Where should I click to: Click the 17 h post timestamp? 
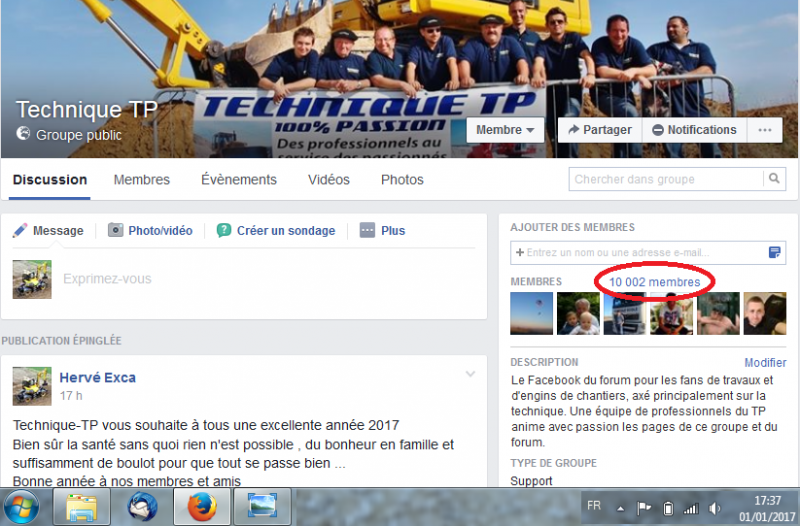tap(71, 395)
